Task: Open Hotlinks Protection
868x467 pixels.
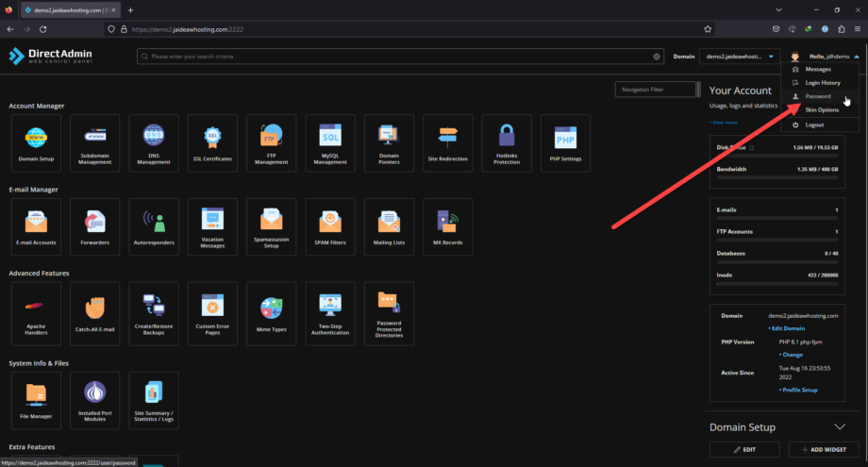Action: (507, 142)
